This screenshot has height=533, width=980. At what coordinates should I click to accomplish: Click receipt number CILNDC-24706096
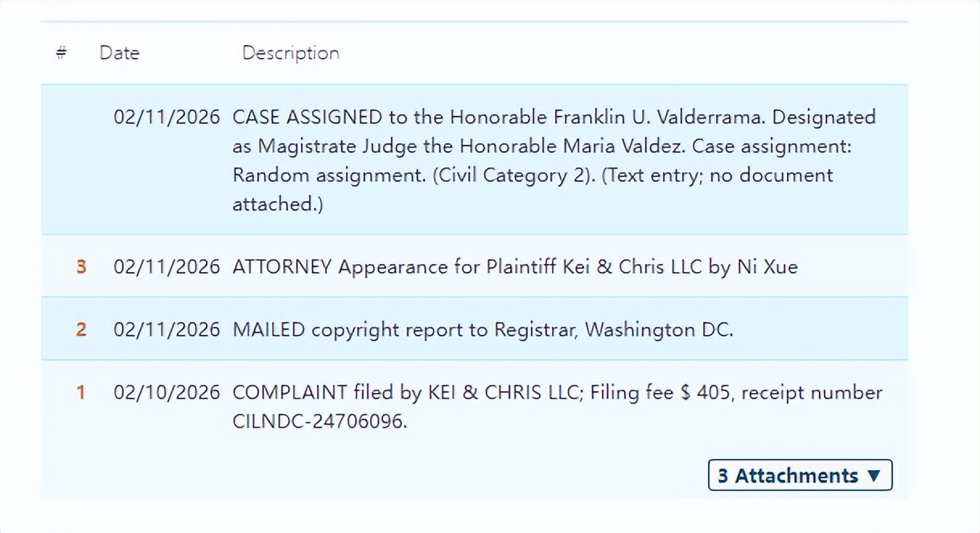(x=319, y=421)
